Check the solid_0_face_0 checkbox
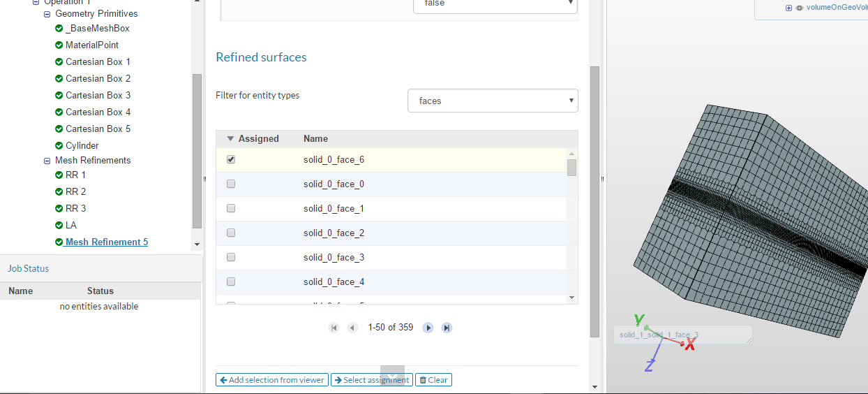This screenshot has width=868, height=394. [231, 184]
